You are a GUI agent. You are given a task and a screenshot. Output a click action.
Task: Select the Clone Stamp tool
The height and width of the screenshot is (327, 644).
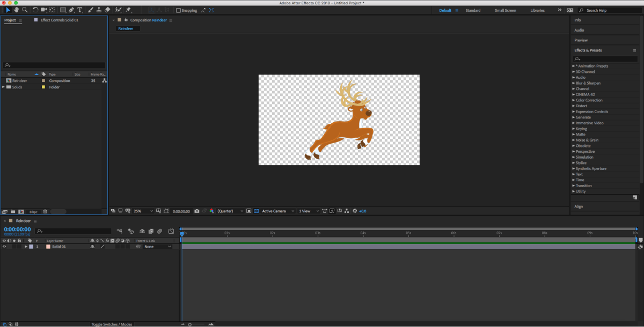99,10
